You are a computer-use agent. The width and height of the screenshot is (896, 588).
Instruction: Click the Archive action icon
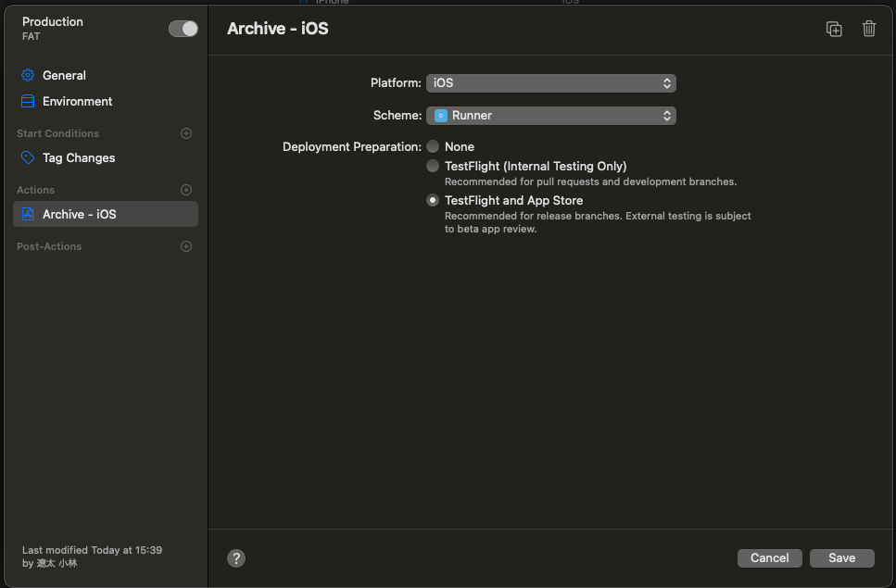pyautogui.click(x=28, y=214)
